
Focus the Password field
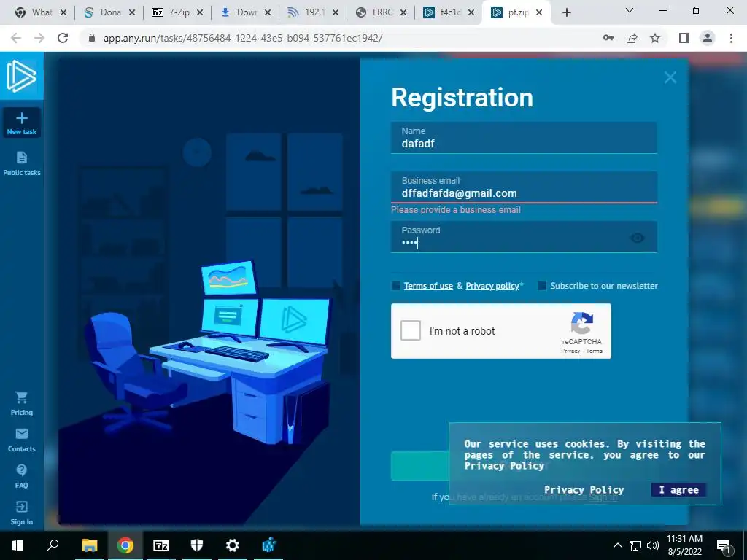coord(524,237)
